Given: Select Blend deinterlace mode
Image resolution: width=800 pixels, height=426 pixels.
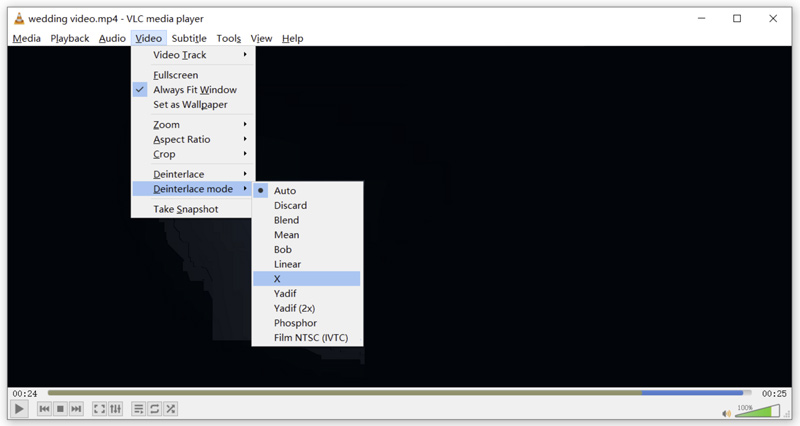Looking at the screenshot, I should click(307, 220).
